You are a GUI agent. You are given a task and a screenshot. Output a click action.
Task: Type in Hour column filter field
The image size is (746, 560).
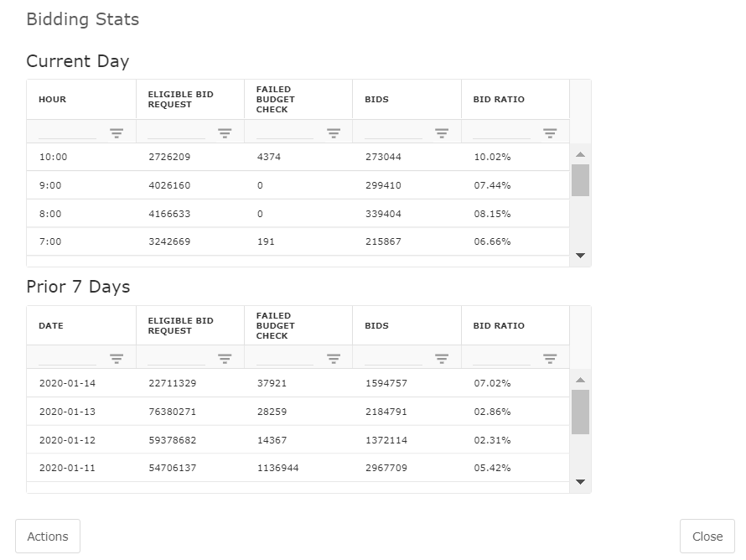[68, 132]
